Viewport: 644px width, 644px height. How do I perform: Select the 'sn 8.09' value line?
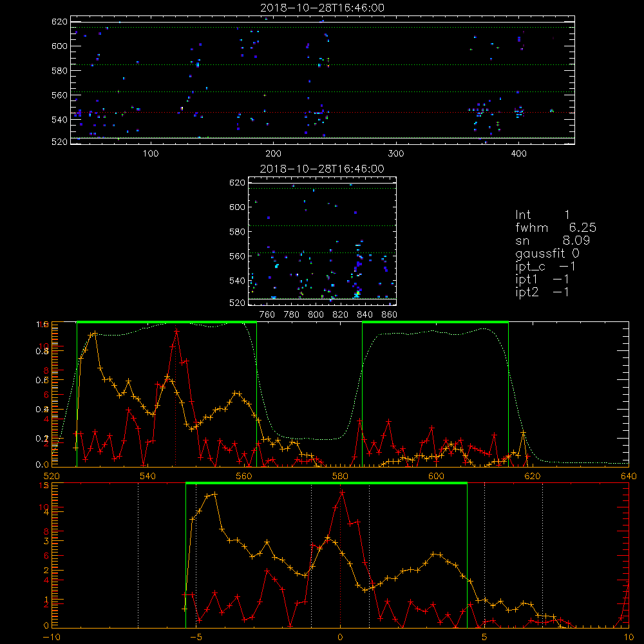(553, 240)
